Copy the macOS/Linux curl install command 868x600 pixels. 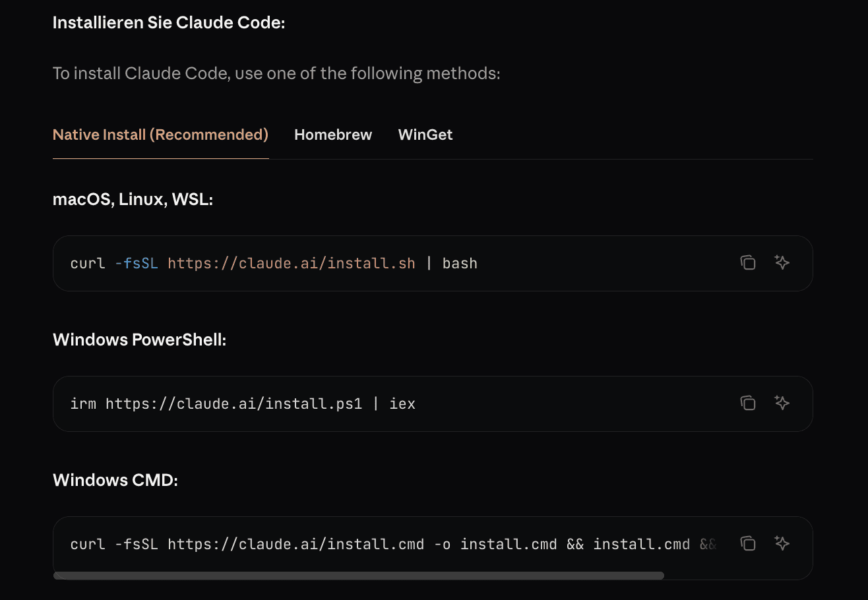(749, 262)
